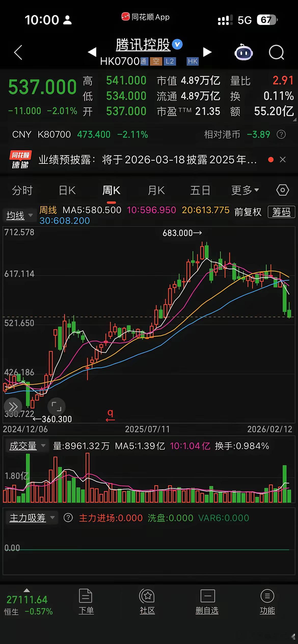The image size is (298, 644).
Task: Tap the blue verified badge by 腾讯控股
Action: click(x=177, y=45)
